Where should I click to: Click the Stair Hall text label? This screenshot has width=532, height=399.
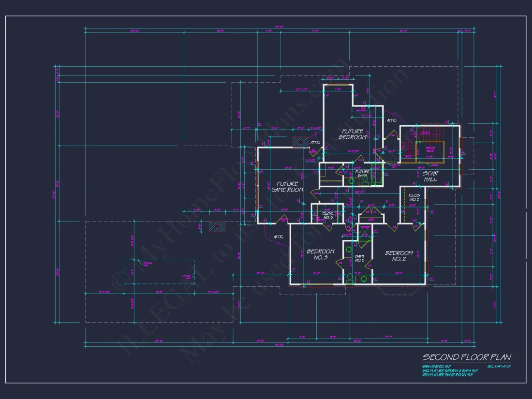(x=430, y=176)
